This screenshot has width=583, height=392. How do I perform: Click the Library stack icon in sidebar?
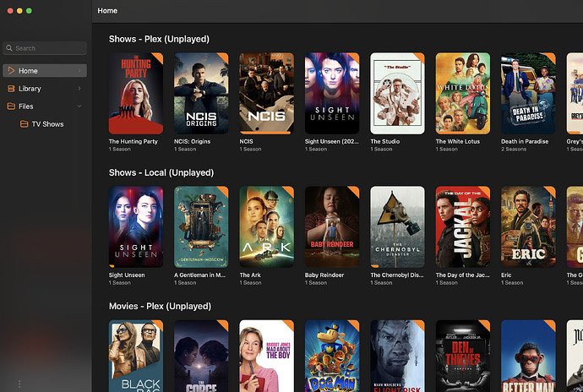tap(11, 89)
